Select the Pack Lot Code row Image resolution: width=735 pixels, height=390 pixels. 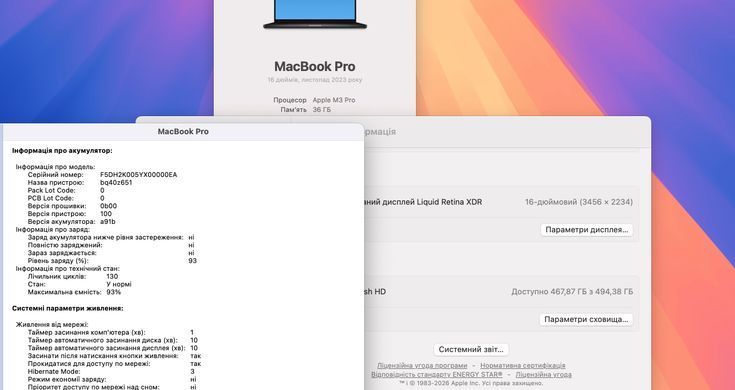pyautogui.click(x=66, y=190)
